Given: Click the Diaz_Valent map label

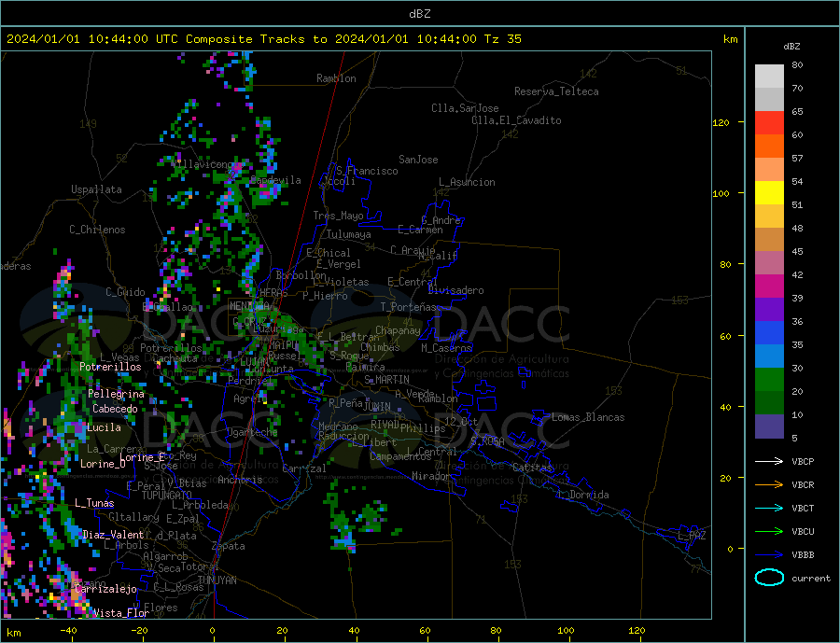Looking at the screenshot, I should coord(114,535).
